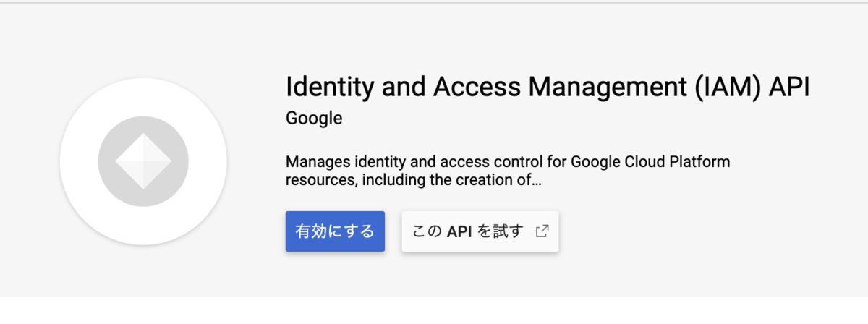Click the bold "API" text in try button
This screenshot has width=868, height=324.
(x=459, y=231)
